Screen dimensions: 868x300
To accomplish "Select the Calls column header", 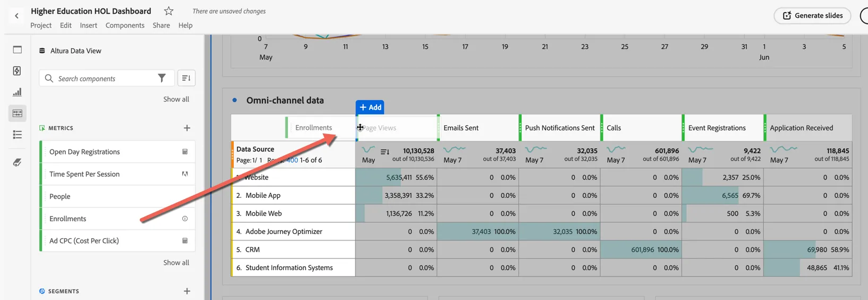I will pos(642,128).
